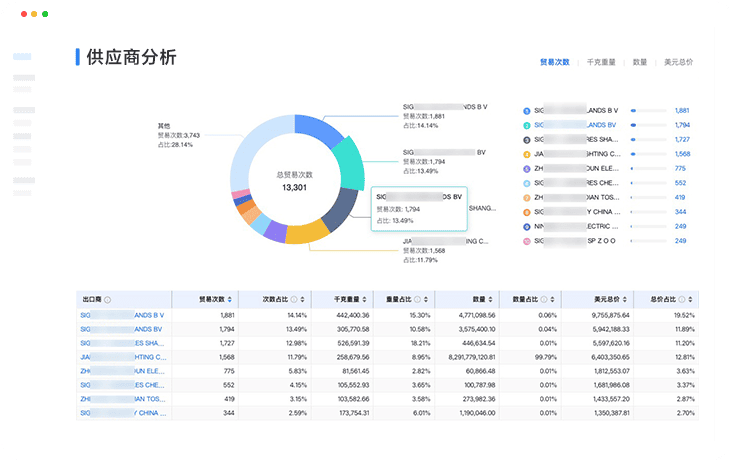Click info icon next to 次数占比 header
The height and width of the screenshot is (460, 730).
click(x=293, y=299)
